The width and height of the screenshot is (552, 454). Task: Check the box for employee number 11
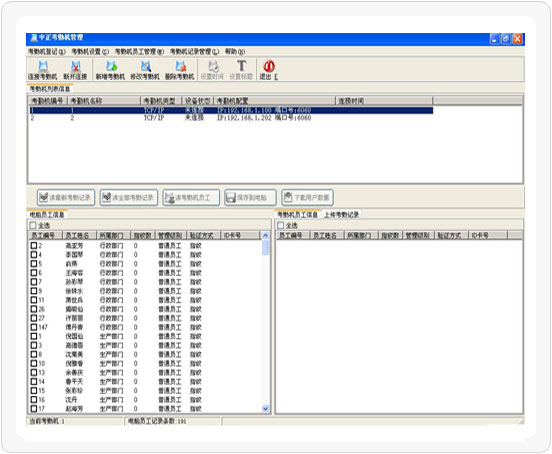[34, 300]
